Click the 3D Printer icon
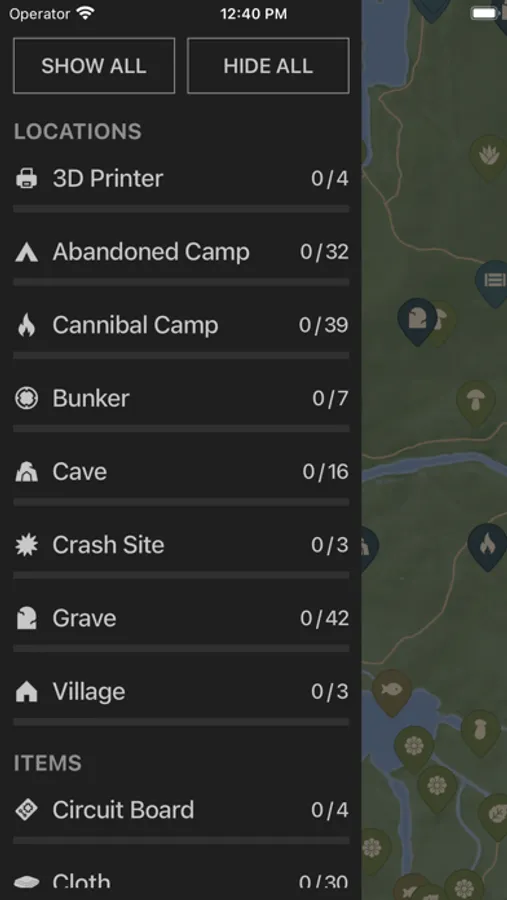 tap(26, 179)
